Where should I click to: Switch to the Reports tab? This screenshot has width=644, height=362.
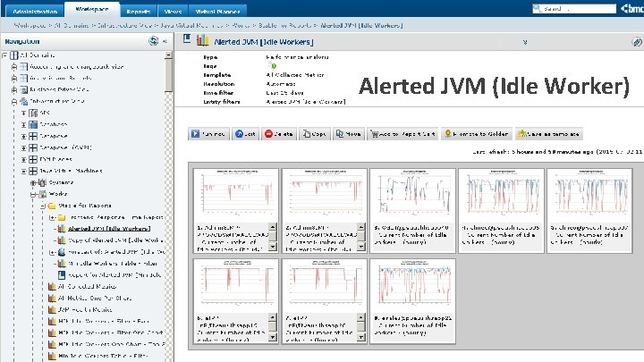pyautogui.click(x=138, y=11)
